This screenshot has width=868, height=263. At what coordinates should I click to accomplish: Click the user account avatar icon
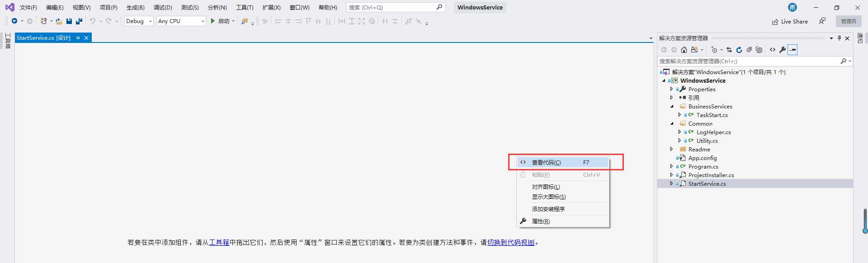point(793,7)
